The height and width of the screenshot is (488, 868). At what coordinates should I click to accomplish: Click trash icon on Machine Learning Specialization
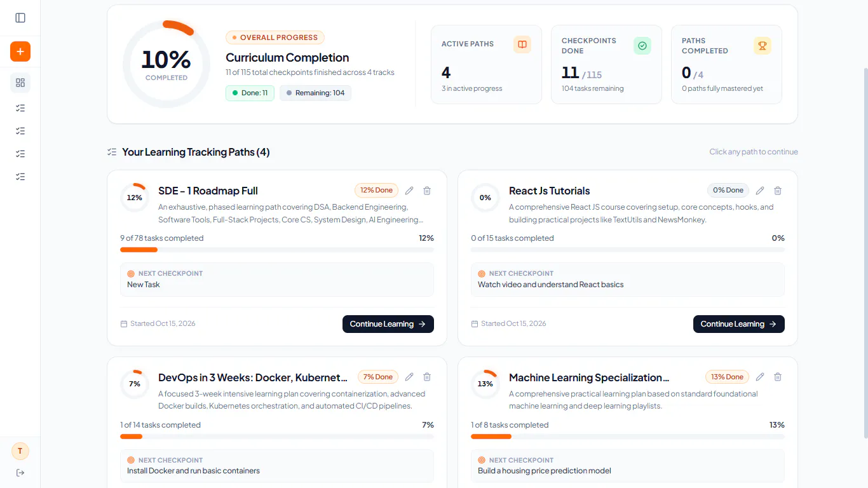(x=778, y=377)
